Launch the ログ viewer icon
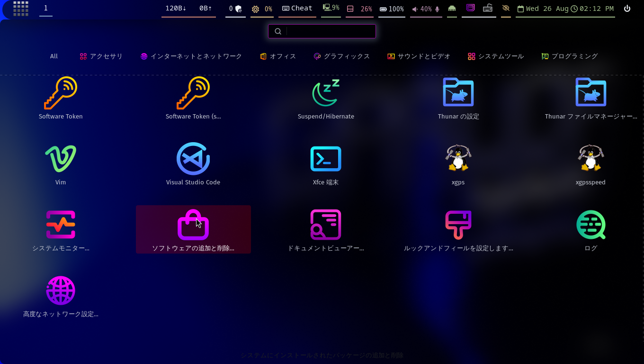 pos(591,225)
